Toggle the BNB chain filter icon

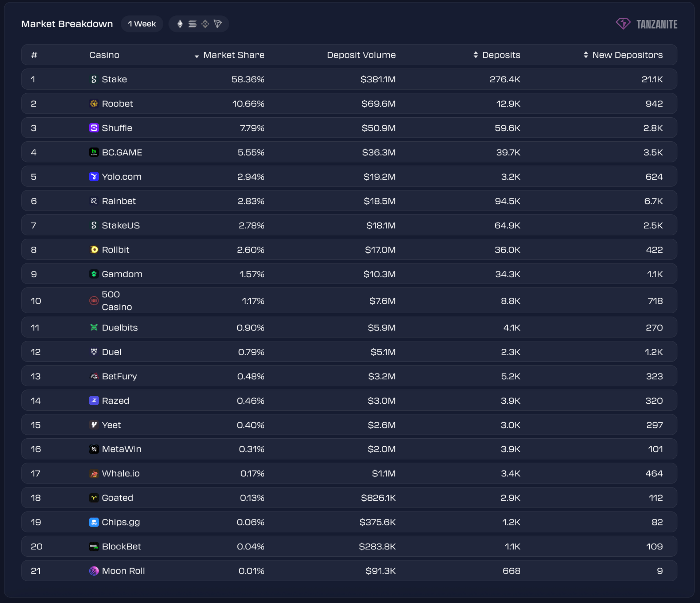click(205, 24)
